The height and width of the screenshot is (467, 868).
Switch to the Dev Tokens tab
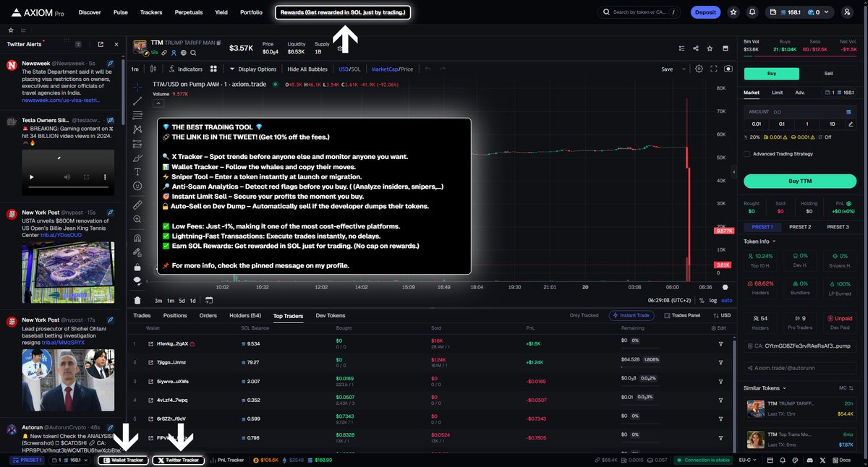(x=331, y=315)
